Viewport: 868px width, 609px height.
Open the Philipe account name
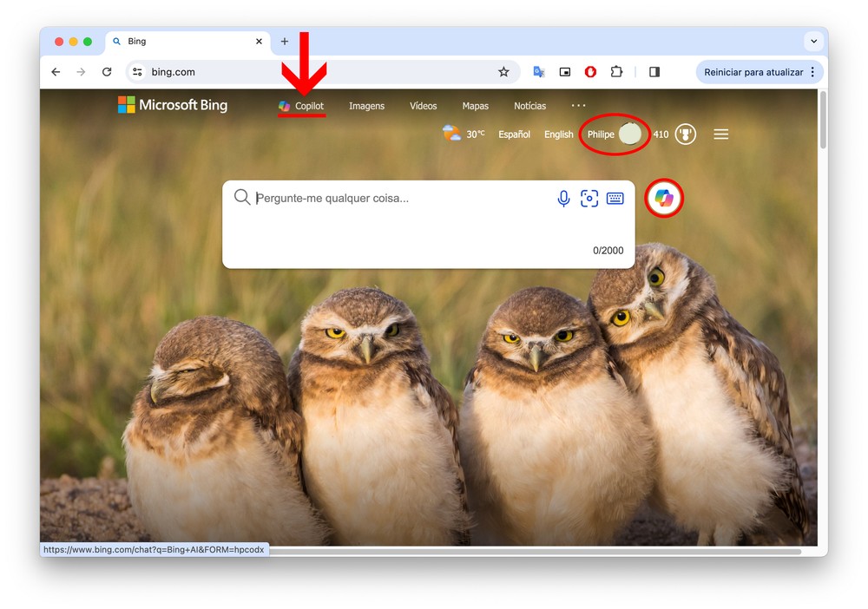coord(601,134)
